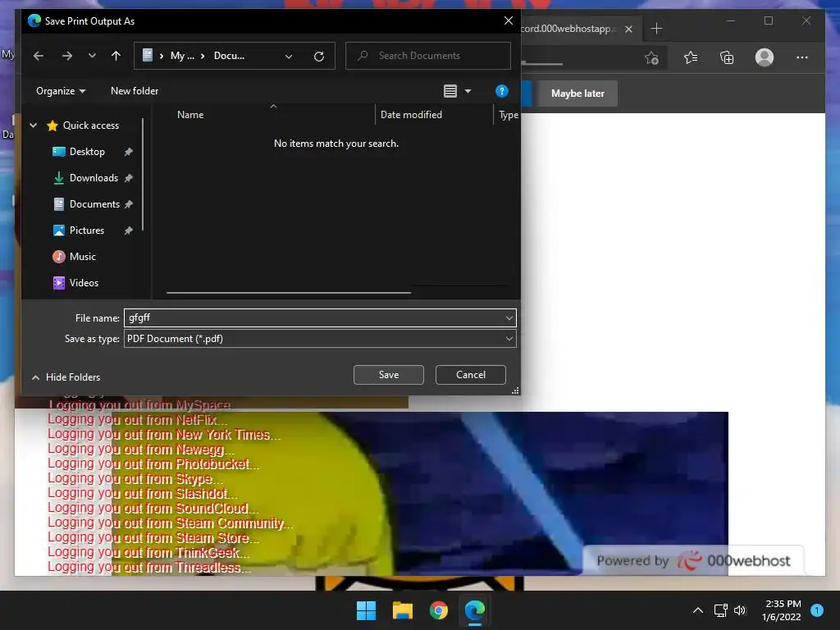This screenshot has height=630, width=840.
Task: Show hidden system tray icons
Action: pyautogui.click(x=698, y=610)
